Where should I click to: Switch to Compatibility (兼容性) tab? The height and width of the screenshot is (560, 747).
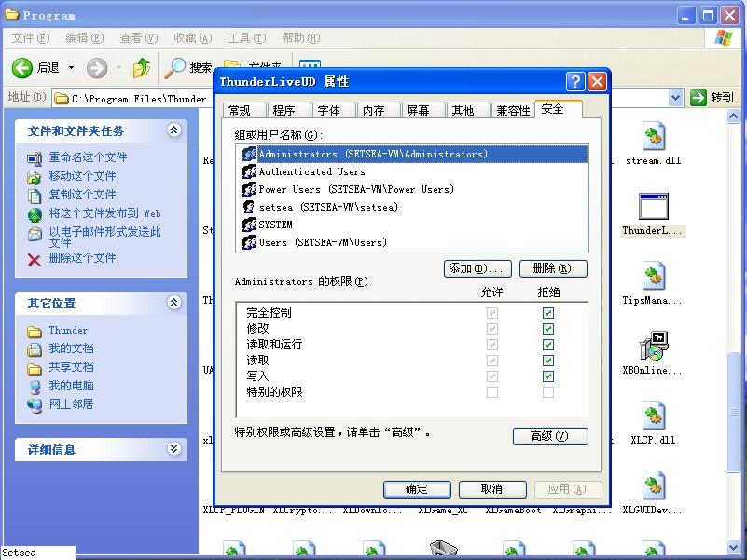click(513, 111)
